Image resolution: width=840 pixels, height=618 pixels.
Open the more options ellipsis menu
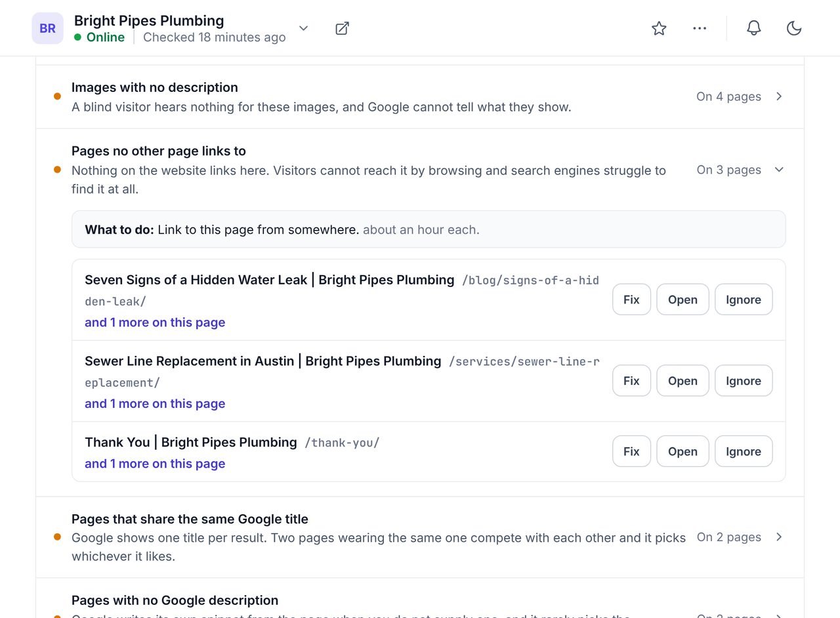tap(700, 28)
